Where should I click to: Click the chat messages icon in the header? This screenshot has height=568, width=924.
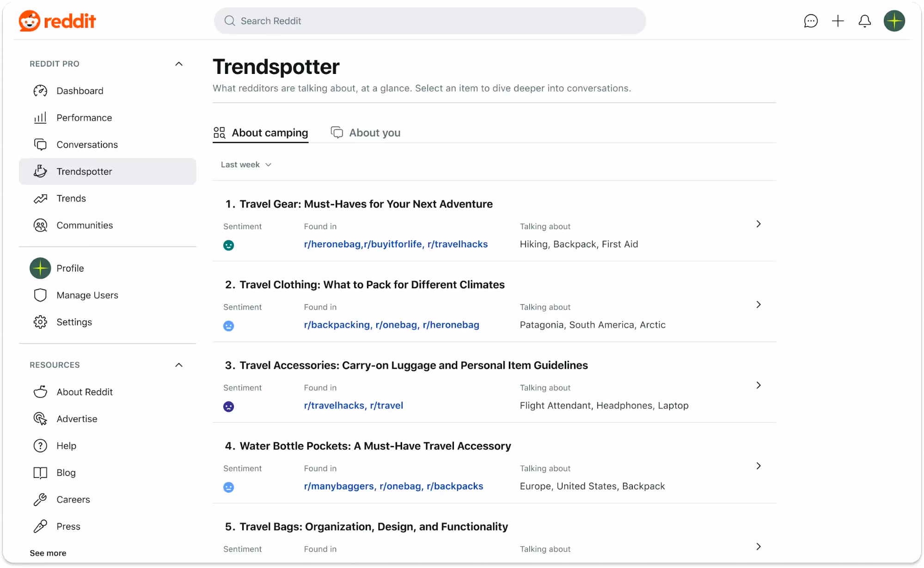pos(811,21)
